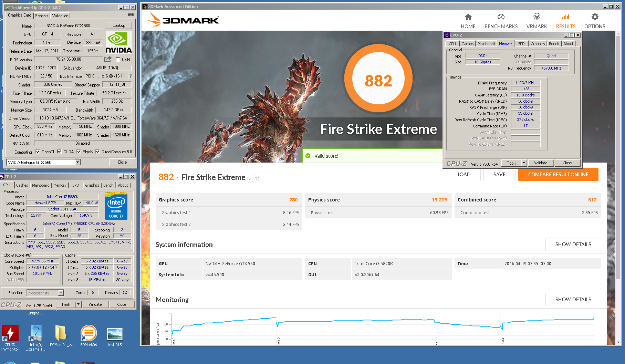Image resolution: width=625 pixels, height=364 pixels.
Task: Expand the Processor #1 selection dropdown
Action: tap(61, 293)
